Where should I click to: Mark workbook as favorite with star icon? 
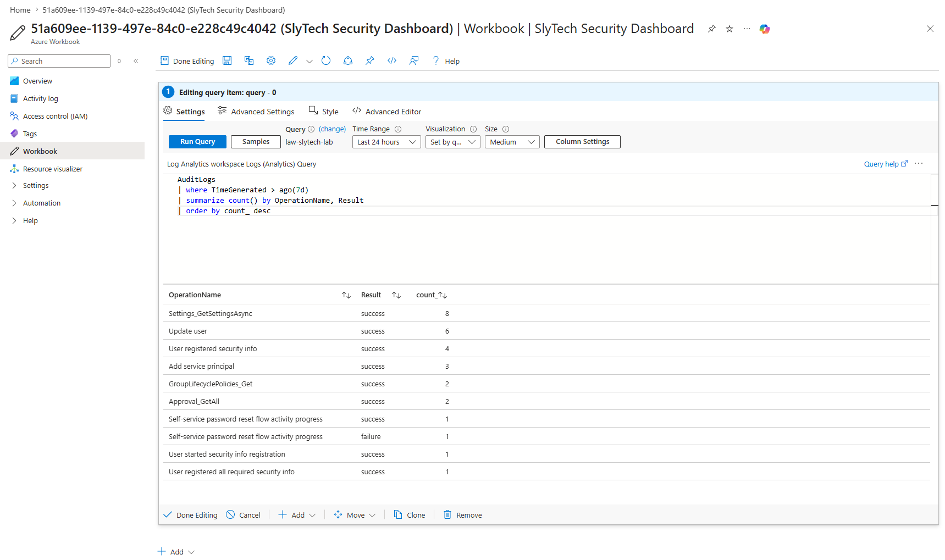coord(730,29)
